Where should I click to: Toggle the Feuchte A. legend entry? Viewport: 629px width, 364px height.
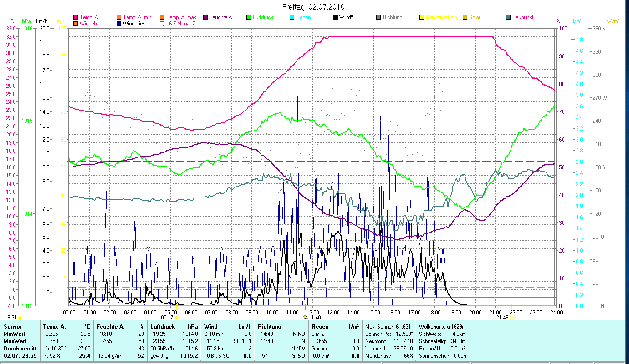point(222,17)
